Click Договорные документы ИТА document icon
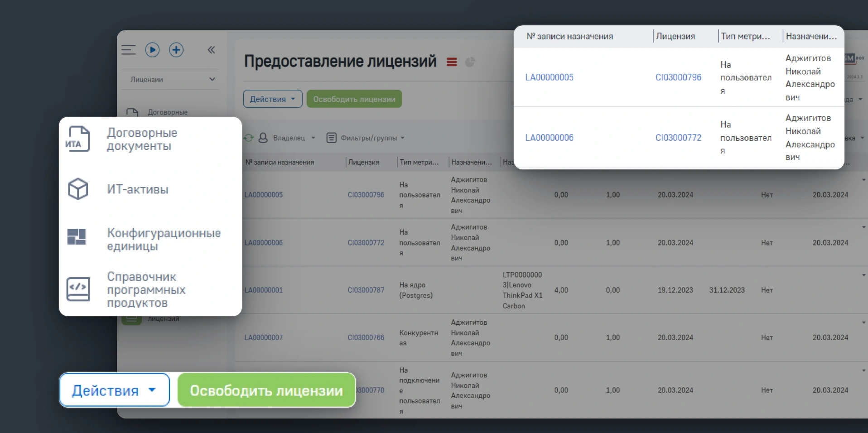 coord(78,139)
